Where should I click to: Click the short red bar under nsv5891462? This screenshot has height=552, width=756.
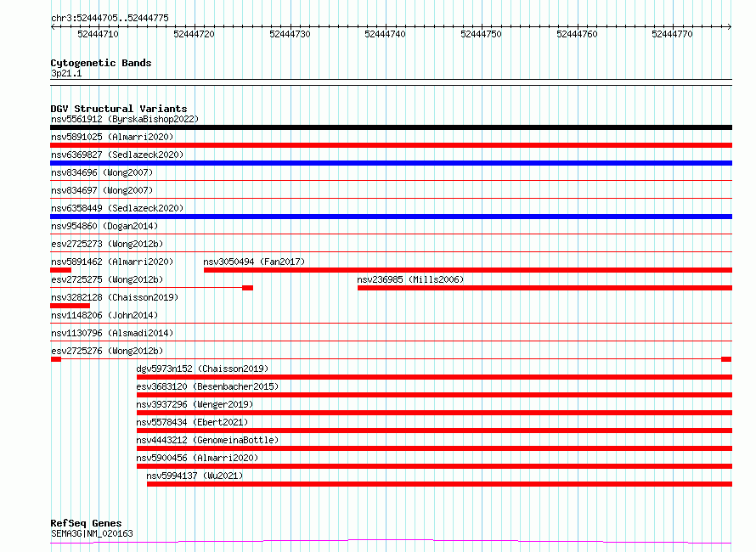[61, 270]
